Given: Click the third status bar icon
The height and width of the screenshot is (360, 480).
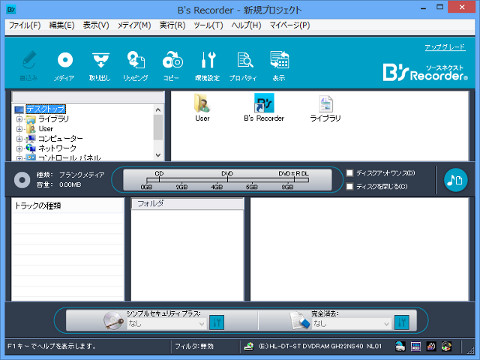Looking at the screenshot, I should (431, 347).
